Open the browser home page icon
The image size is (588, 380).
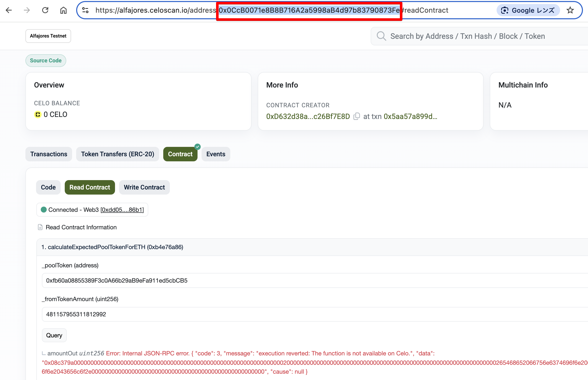[x=63, y=10]
